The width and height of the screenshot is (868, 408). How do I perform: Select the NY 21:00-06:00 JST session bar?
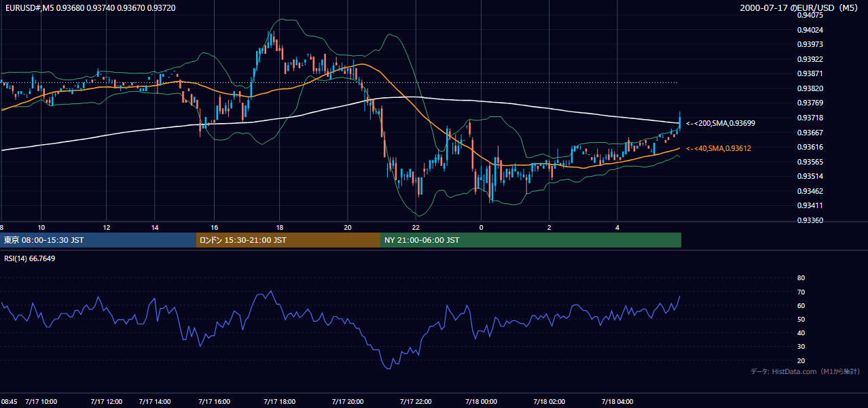530,240
